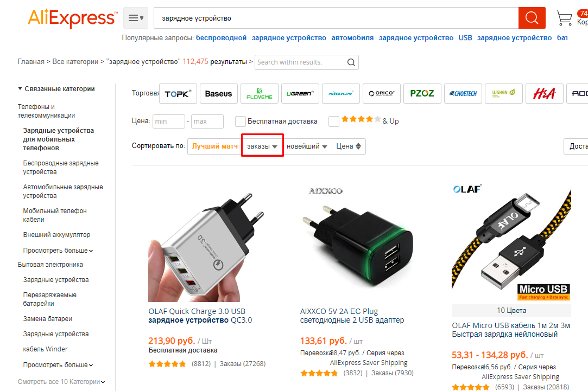The width and height of the screenshot is (588, 391).
Task: Filter by PZOZ brand logo
Action: (422, 94)
